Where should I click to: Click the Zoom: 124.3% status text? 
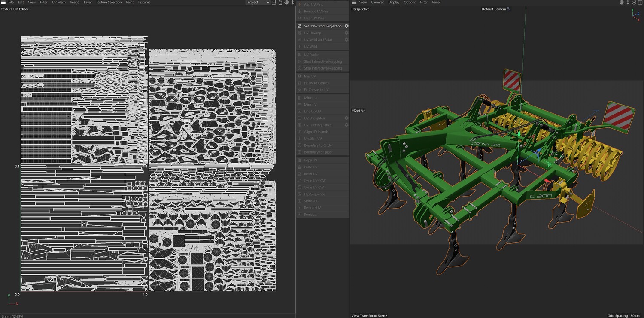tap(12, 316)
